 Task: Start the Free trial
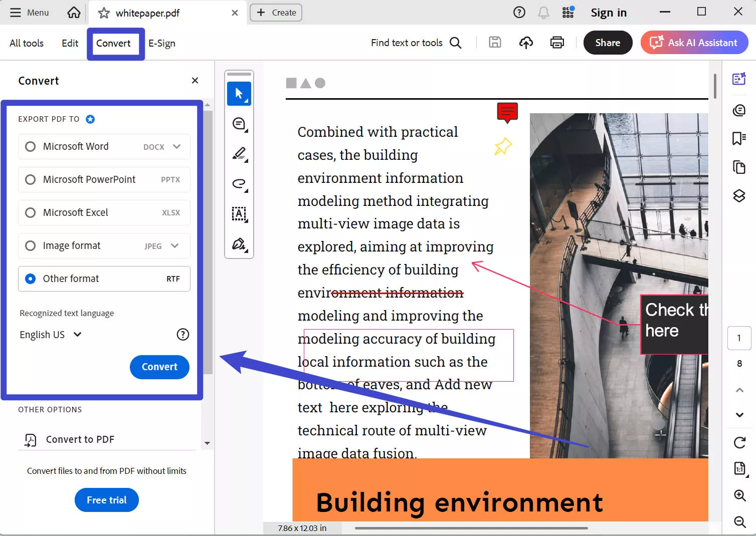click(x=106, y=499)
